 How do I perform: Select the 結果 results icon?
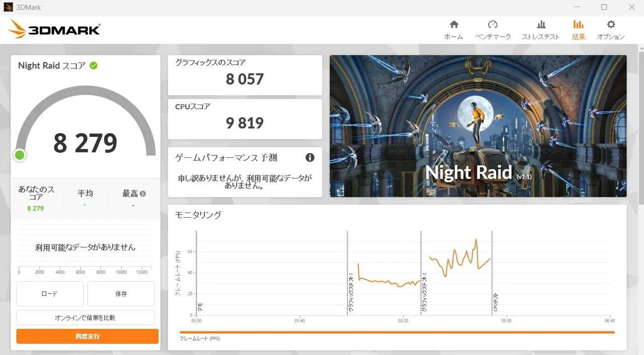578,25
